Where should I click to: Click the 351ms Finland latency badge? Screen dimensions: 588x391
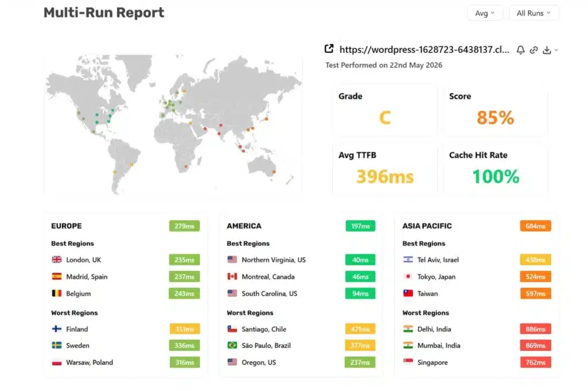(184, 329)
